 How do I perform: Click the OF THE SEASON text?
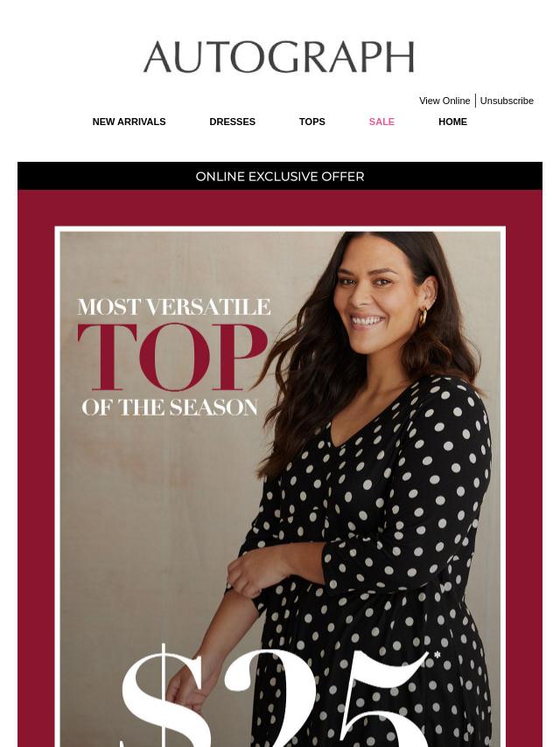pyautogui.click(x=170, y=408)
